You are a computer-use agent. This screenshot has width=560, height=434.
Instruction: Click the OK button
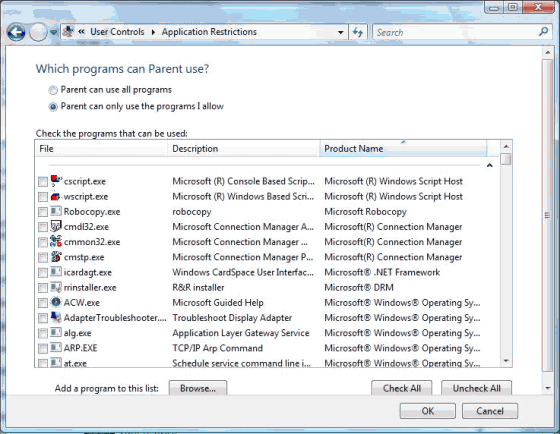point(428,411)
